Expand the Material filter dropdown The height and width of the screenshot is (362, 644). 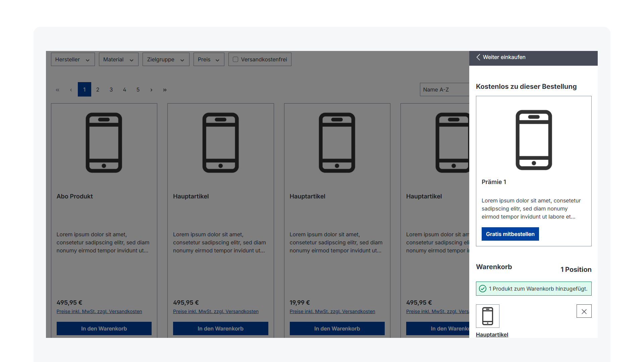(118, 59)
